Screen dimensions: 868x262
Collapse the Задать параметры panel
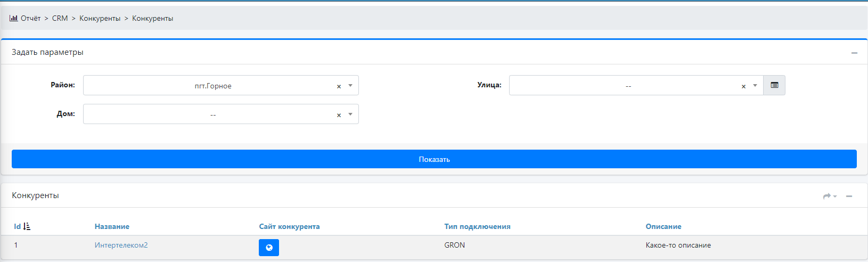click(x=854, y=53)
